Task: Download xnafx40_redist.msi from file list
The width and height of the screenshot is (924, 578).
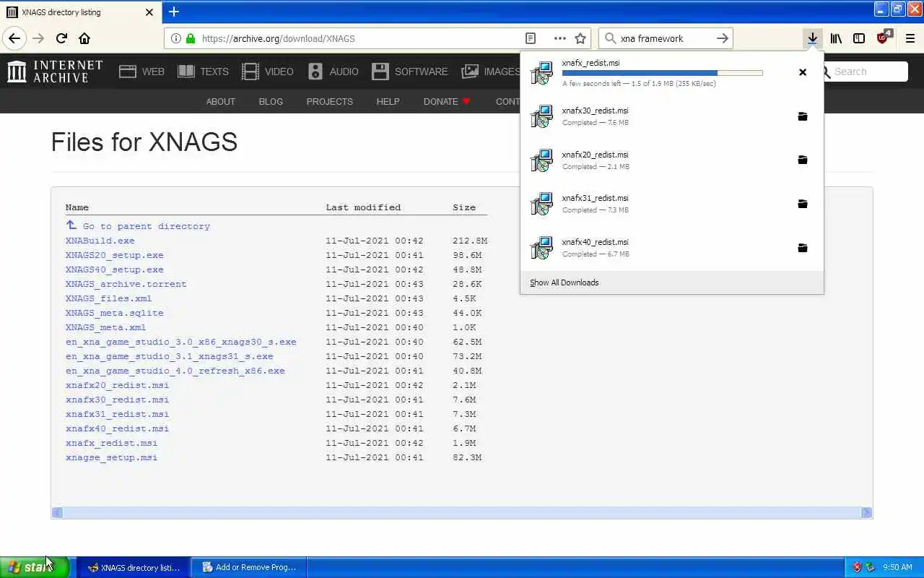Action: (x=117, y=428)
